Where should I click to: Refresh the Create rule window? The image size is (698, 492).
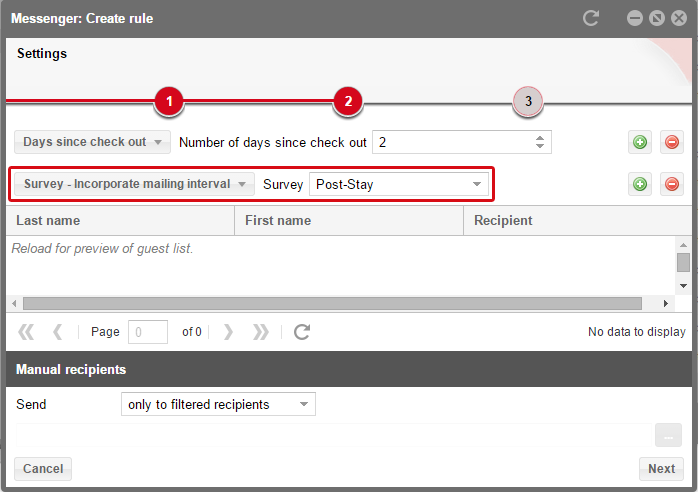coord(591,18)
